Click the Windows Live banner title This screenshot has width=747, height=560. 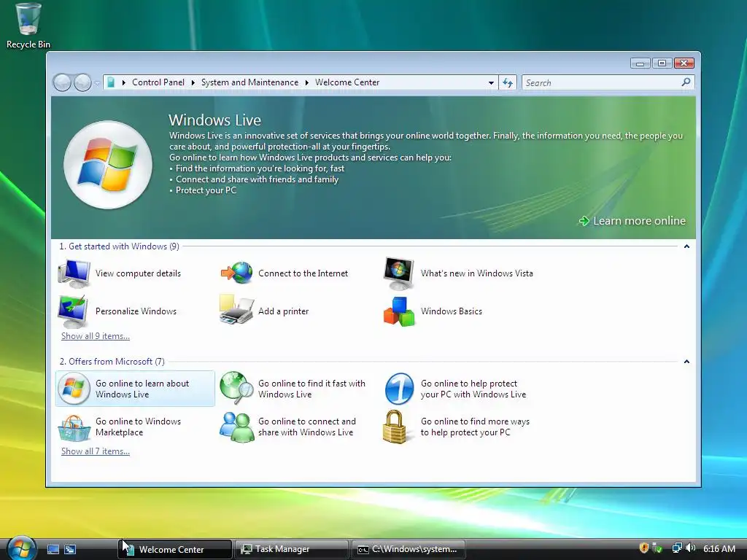[215, 120]
